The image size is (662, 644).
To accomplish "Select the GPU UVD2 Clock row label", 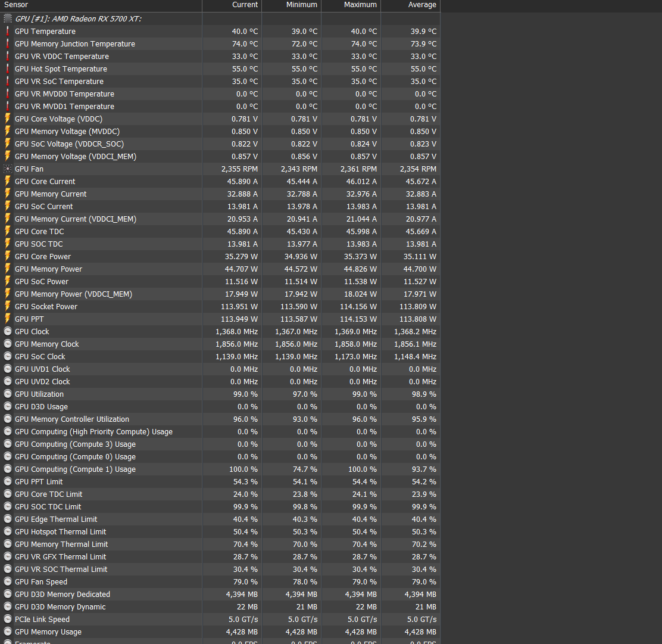I will coord(42,382).
